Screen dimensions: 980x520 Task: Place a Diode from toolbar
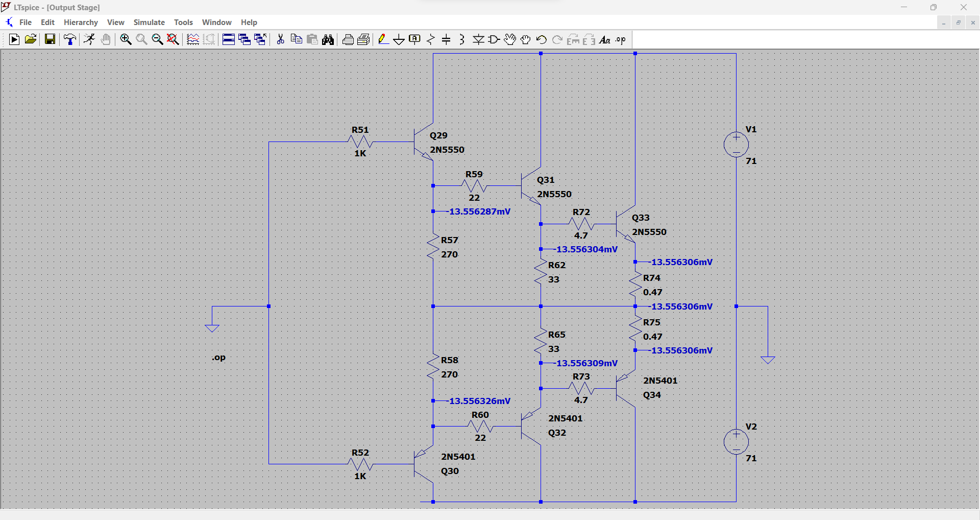click(x=478, y=40)
